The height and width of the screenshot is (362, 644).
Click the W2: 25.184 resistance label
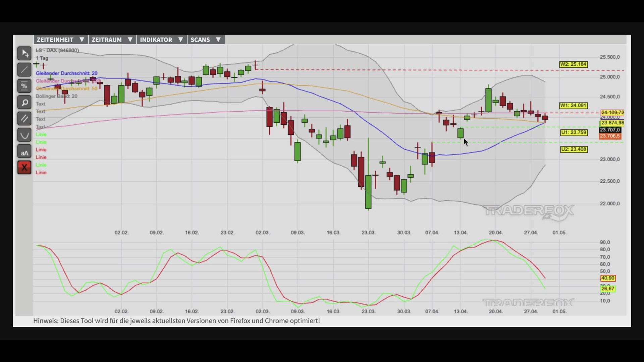(573, 64)
